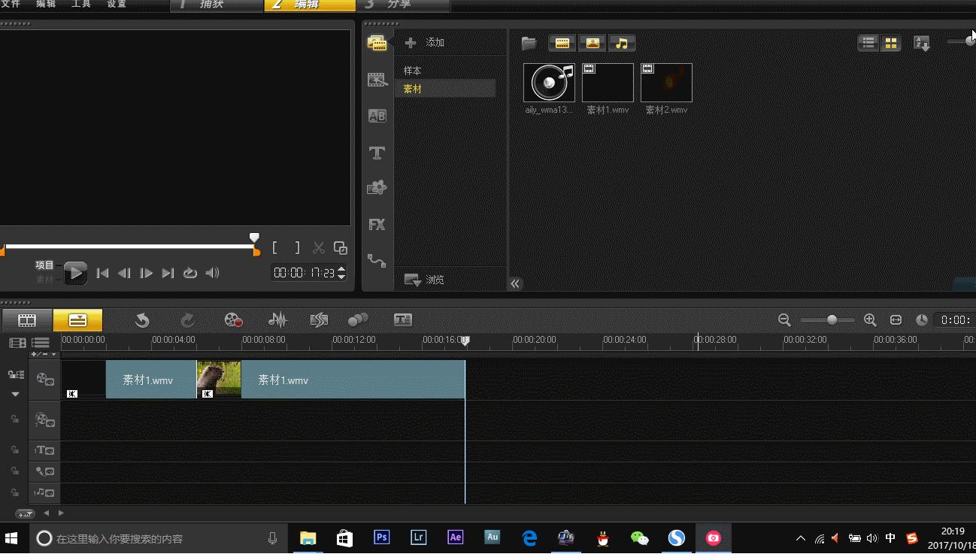Open the library sort options dropdown
Screen dimensions: 976x560
point(922,44)
